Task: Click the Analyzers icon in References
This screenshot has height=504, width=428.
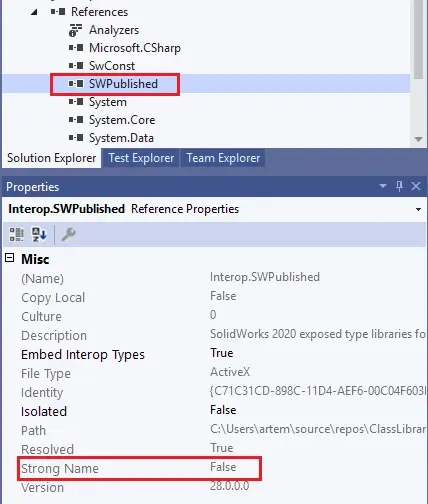Action: [75, 30]
